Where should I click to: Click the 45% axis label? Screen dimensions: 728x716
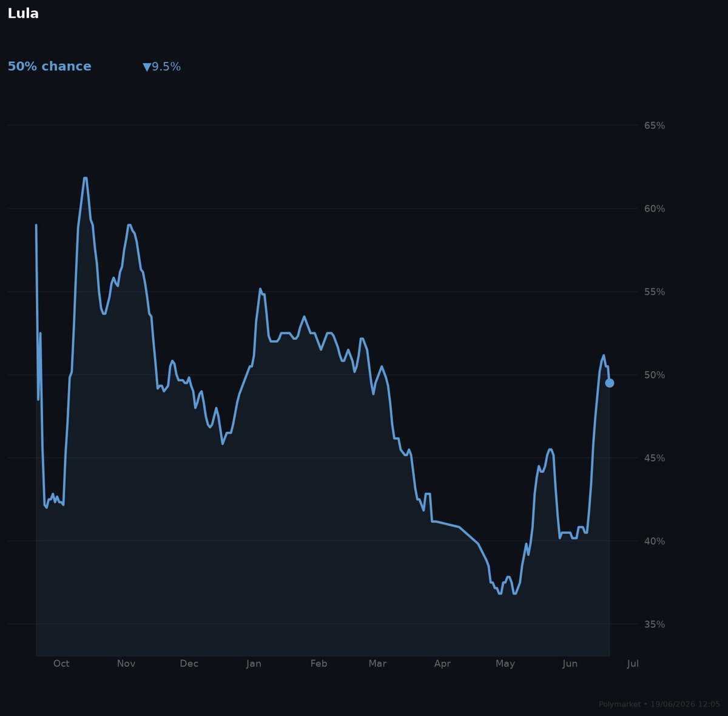point(655,458)
